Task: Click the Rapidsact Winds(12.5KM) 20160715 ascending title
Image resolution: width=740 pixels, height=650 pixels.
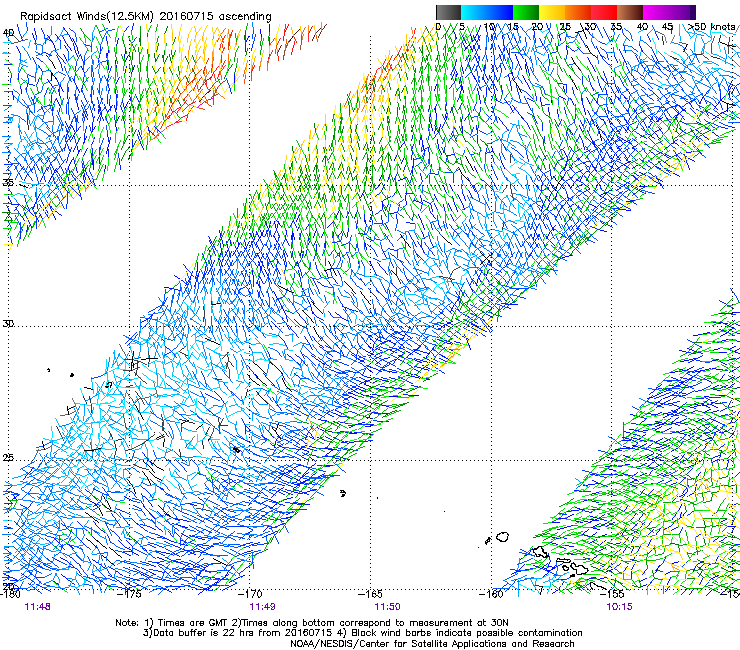Action: click(146, 16)
